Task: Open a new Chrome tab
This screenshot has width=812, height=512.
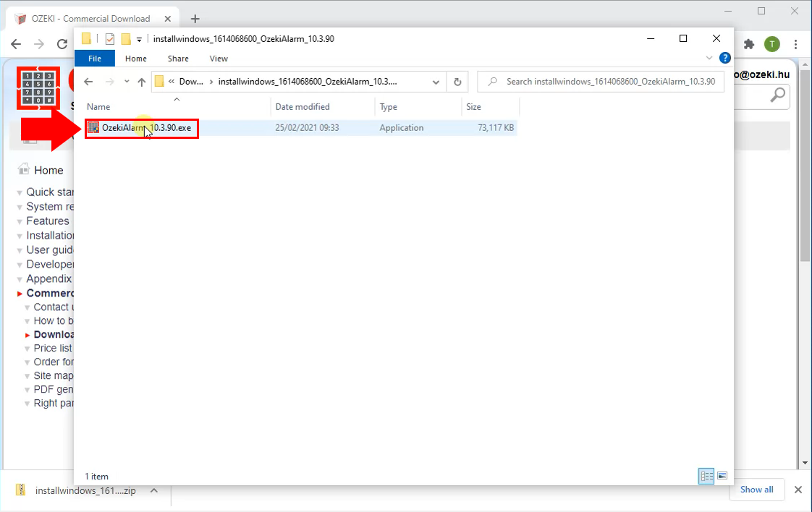Action: click(195, 19)
